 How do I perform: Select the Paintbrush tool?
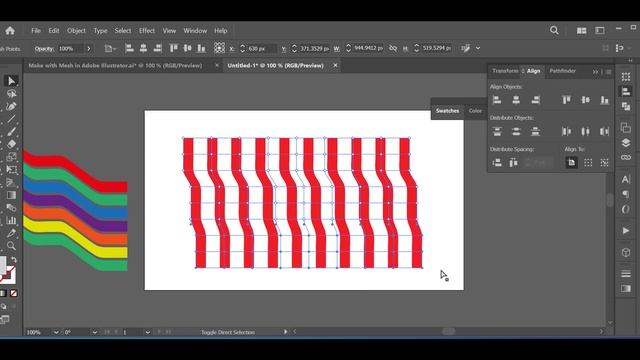click(11, 131)
